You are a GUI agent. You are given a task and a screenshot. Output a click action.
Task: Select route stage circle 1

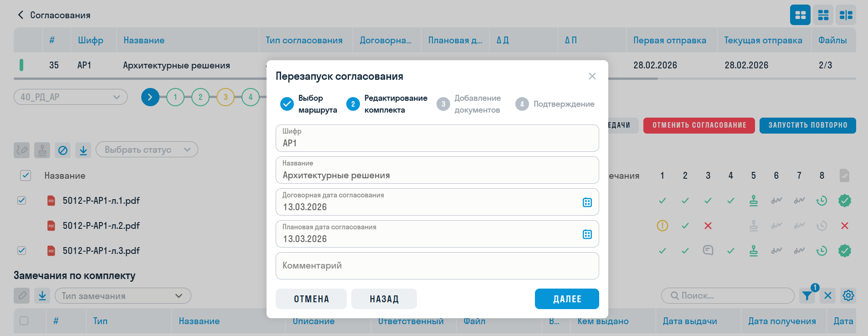[x=175, y=97]
